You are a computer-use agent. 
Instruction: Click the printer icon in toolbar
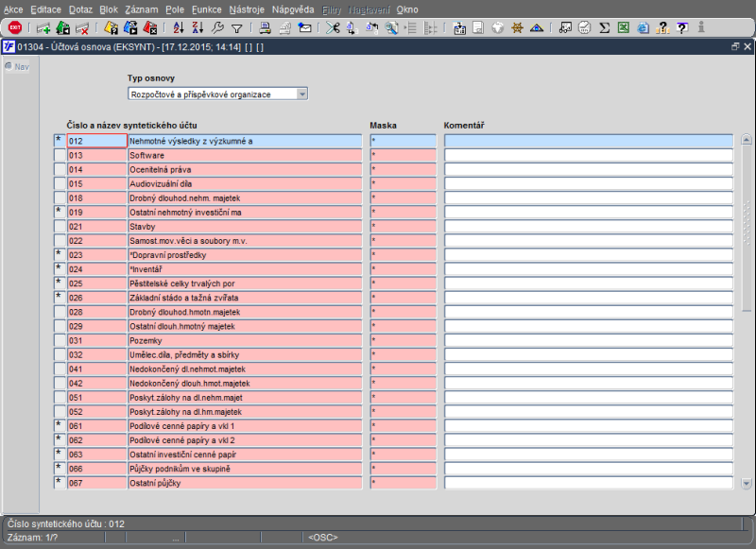click(x=266, y=28)
